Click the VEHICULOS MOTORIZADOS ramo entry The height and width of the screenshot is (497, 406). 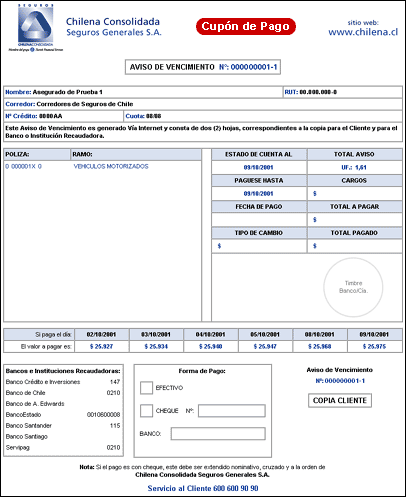[111, 166]
